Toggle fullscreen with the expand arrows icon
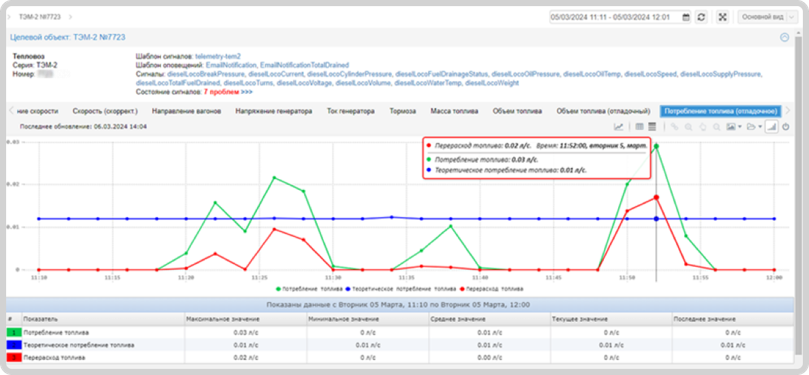The height and width of the screenshot is (375, 809). 723,17
